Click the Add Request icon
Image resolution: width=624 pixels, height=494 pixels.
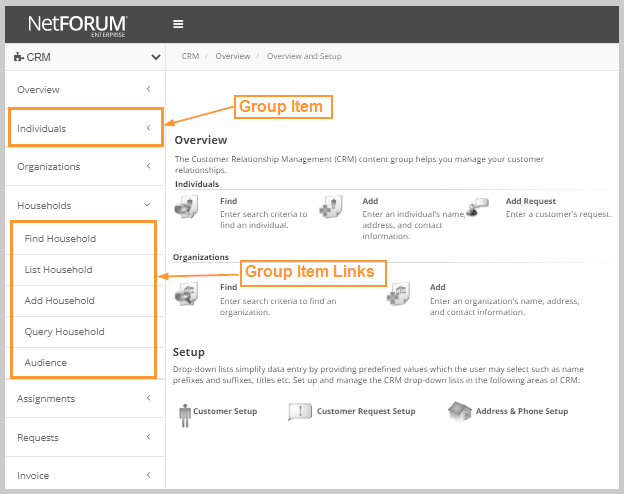pos(477,207)
